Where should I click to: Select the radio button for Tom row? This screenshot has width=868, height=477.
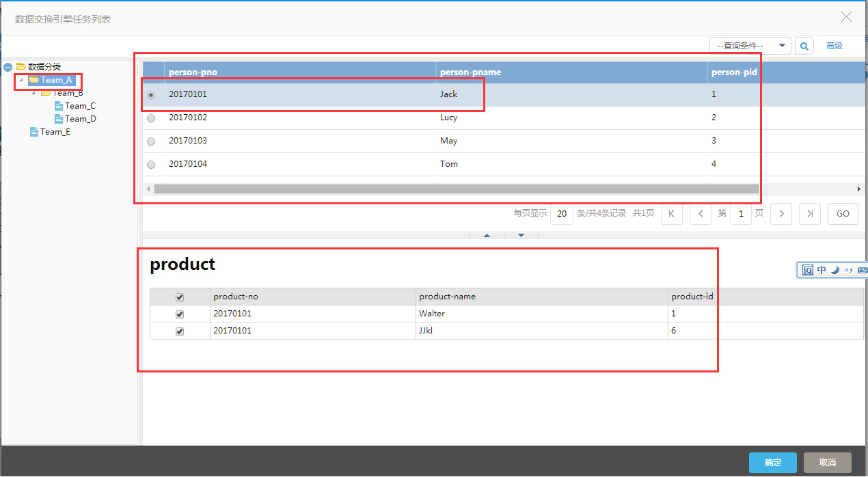pyautogui.click(x=151, y=165)
